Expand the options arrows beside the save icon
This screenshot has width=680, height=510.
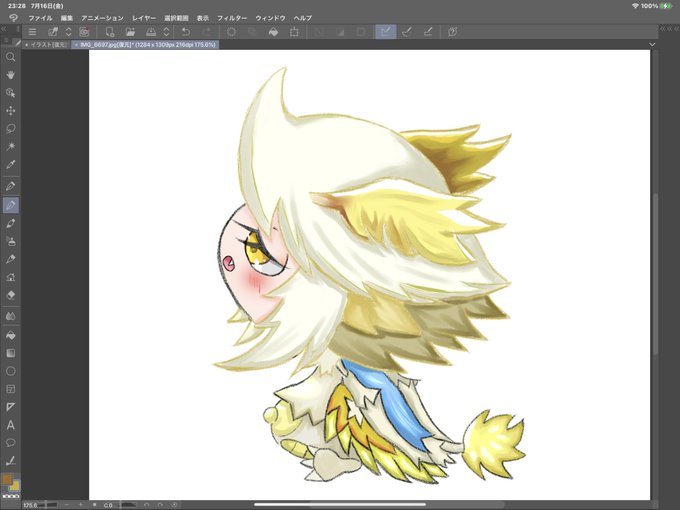click(x=166, y=32)
